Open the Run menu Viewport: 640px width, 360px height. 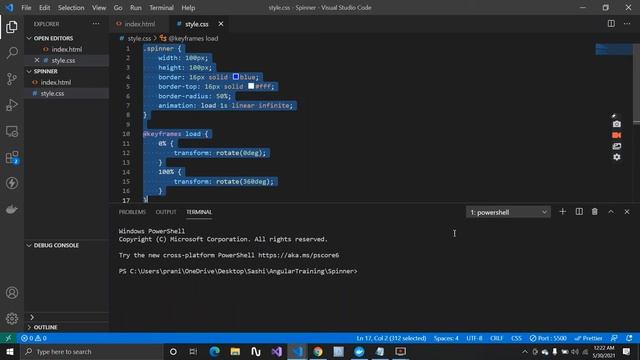click(136, 7)
